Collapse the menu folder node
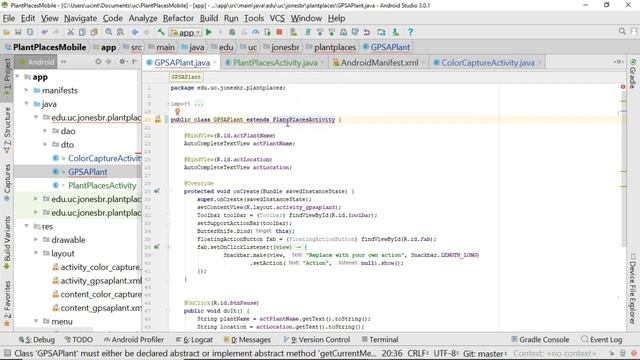The width and height of the screenshot is (640, 360). click(36, 321)
